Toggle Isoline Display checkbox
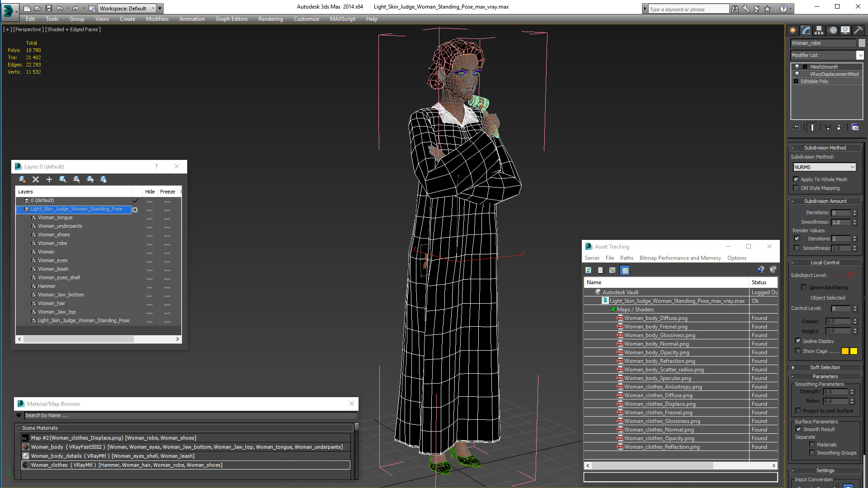The width and height of the screenshot is (868, 488). tap(798, 341)
